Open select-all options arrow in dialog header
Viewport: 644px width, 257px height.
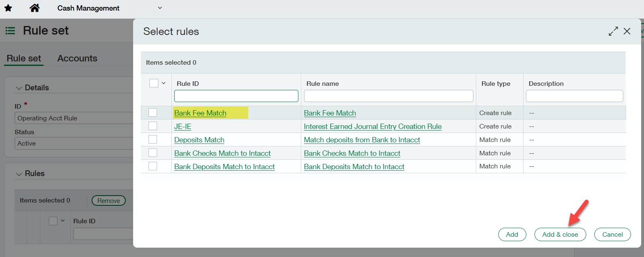[164, 83]
